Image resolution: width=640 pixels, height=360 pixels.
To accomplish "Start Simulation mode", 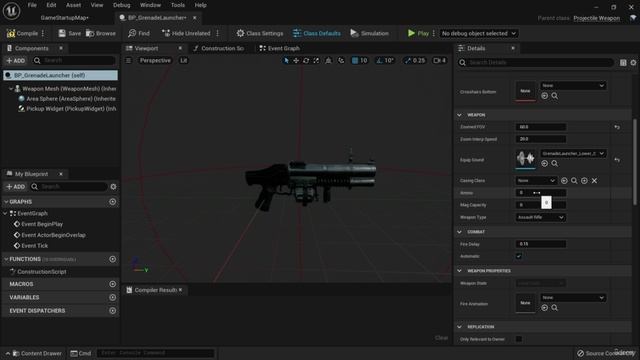I will coord(369,33).
